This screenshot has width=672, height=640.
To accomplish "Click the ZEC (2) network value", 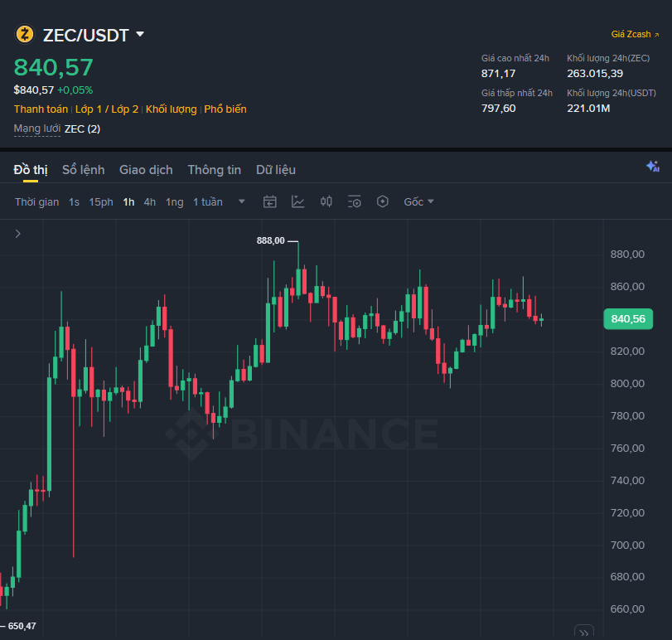I will point(82,129).
